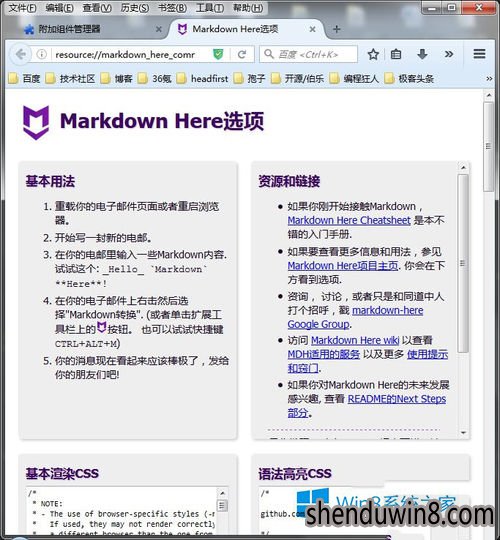Open the hamburger menu
The height and width of the screenshot is (540, 500).
[479, 54]
